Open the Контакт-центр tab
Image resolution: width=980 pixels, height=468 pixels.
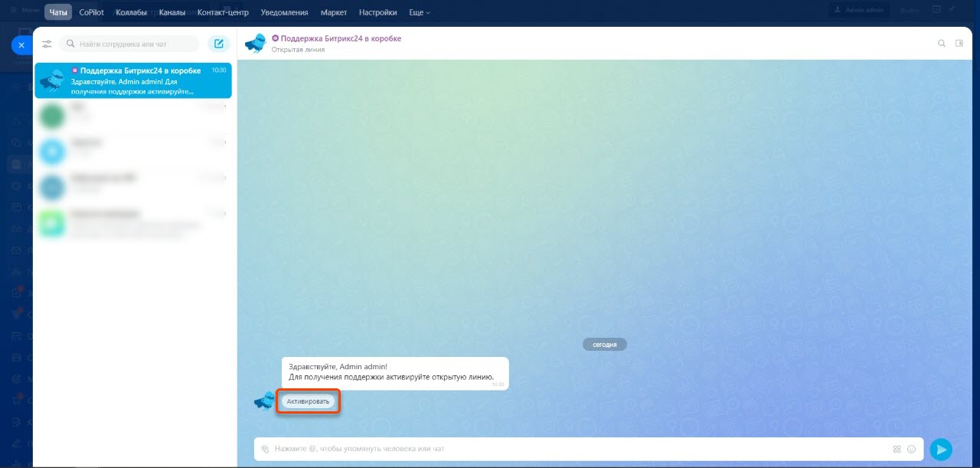coord(223,12)
